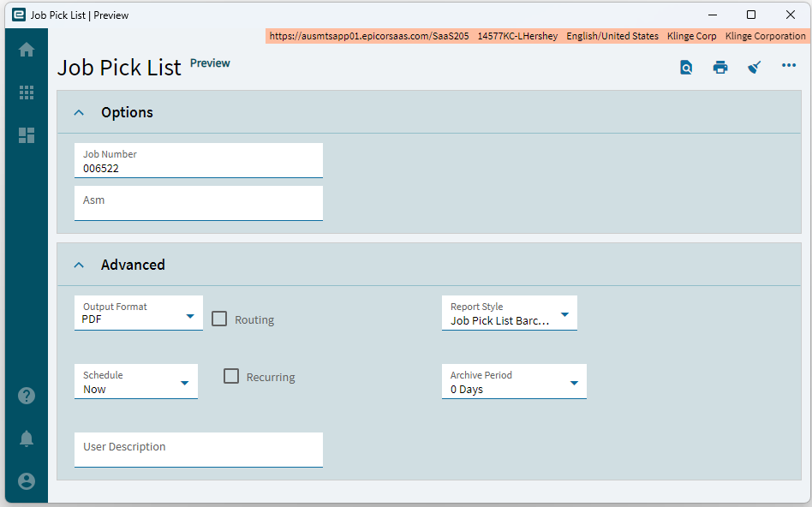This screenshot has width=812, height=507.
Task: Open the Output Format dropdown
Action: click(139, 313)
